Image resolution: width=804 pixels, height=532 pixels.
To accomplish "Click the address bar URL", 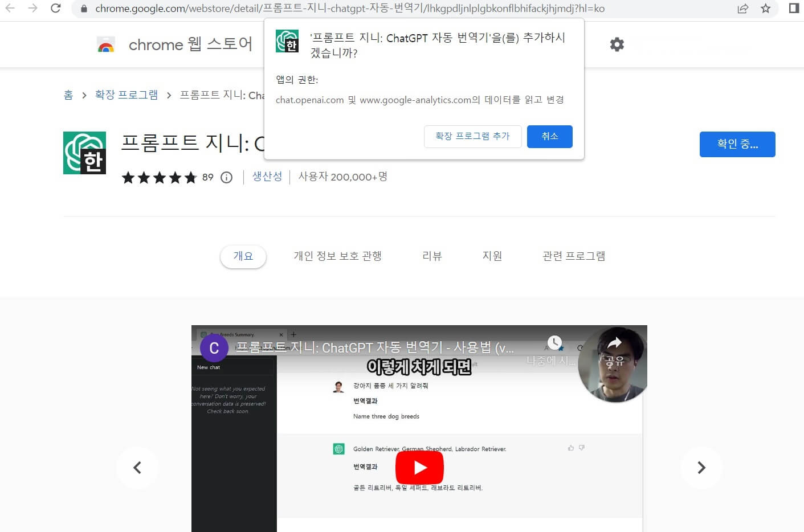I will pyautogui.click(x=350, y=9).
